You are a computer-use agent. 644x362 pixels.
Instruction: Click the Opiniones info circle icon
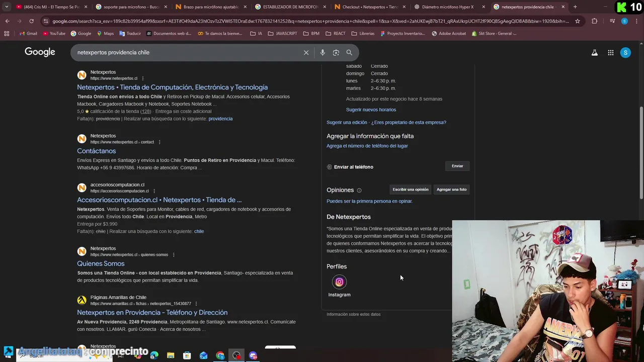coord(359,191)
